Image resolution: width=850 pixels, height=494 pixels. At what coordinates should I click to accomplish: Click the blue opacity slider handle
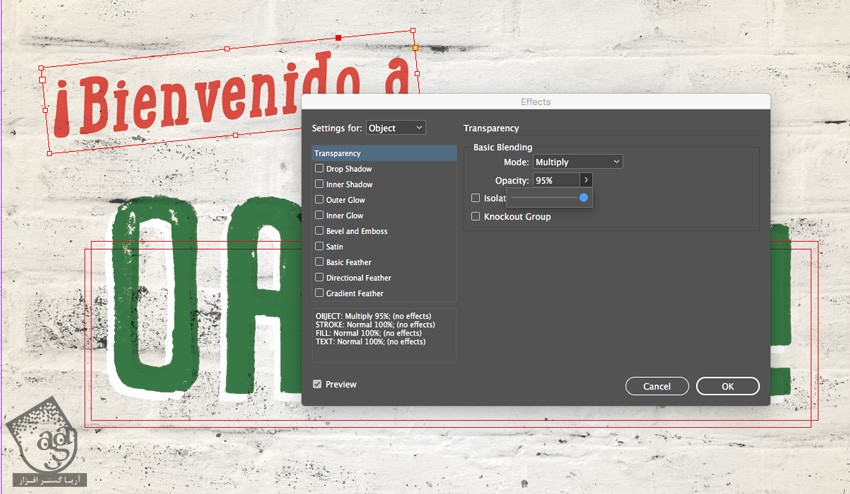coord(584,198)
